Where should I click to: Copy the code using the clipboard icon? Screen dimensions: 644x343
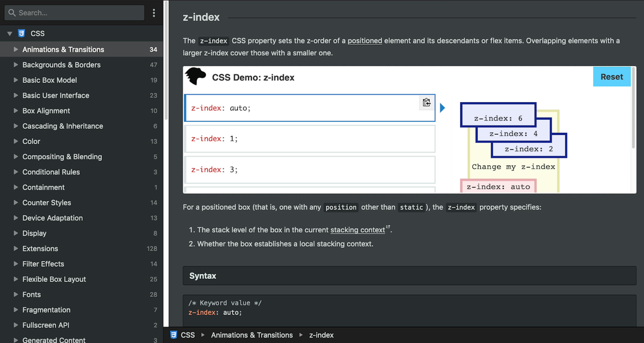[x=426, y=102]
